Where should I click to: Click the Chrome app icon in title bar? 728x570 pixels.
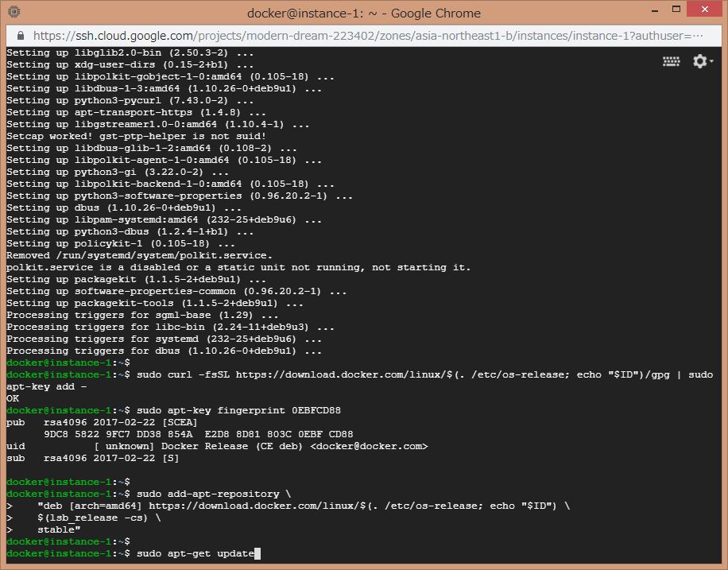pos(14,12)
